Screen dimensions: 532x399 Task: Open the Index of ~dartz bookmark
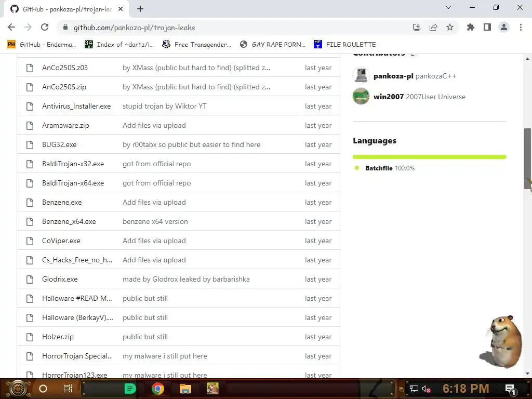click(119, 45)
